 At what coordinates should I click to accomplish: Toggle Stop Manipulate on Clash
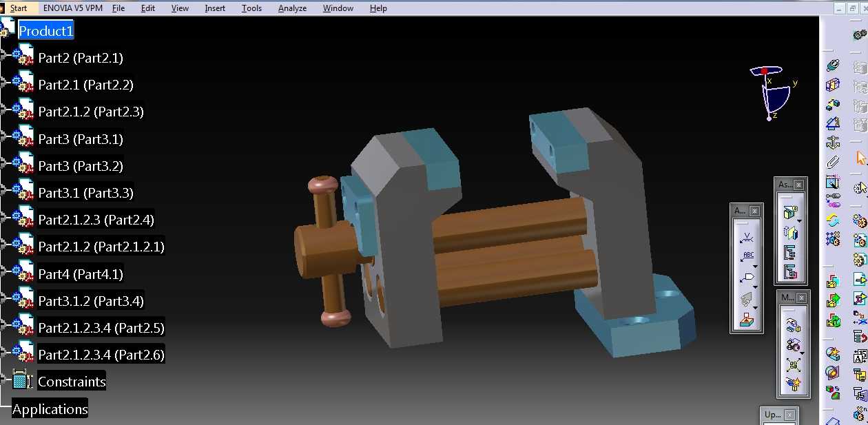click(x=793, y=384)
